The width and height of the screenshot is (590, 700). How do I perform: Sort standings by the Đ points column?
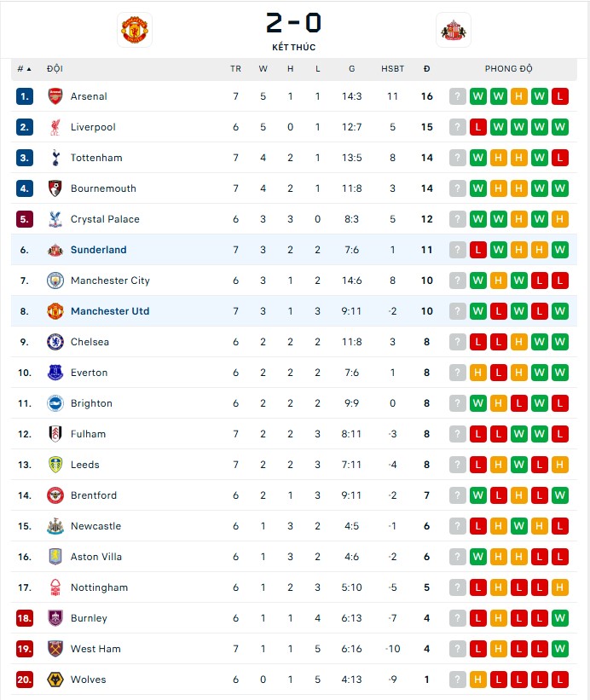point(426,68)
